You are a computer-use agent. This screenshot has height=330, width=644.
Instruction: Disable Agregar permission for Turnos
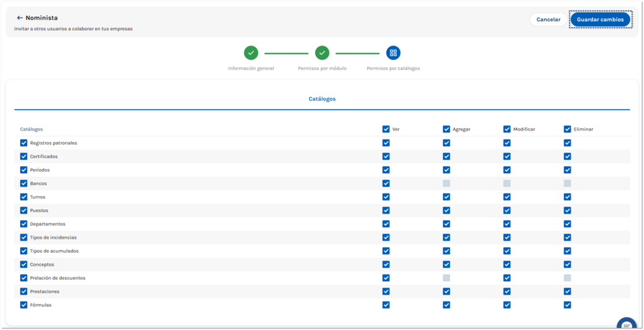point(446,197)
